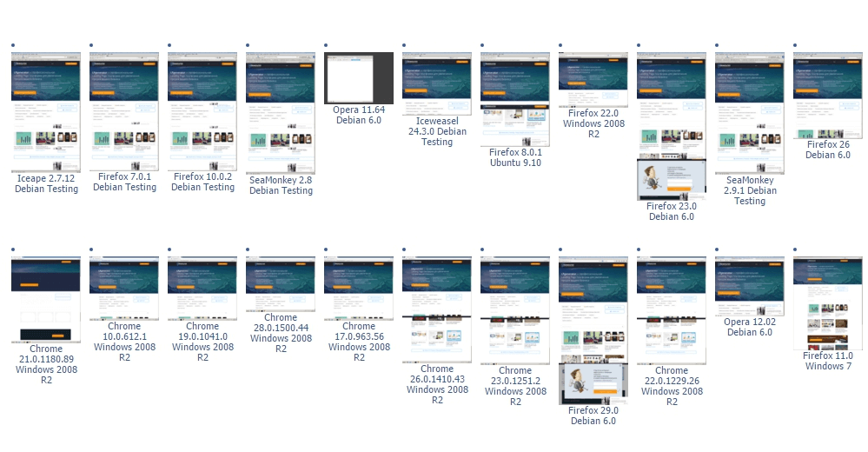Click the Chrome 10.0.612.1 Windows 2008 R2 label
Image resolution: width=868 pixels, height=452 pixels.
124,342
